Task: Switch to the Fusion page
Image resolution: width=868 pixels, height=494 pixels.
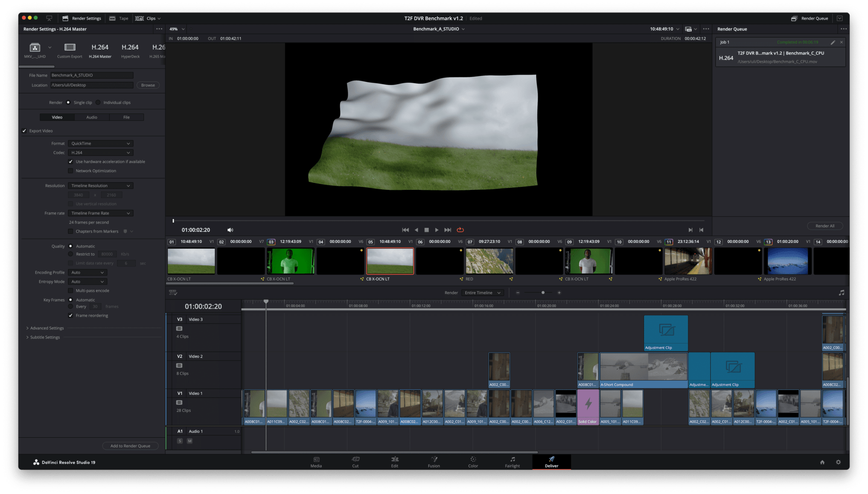Action: (433, 462)
